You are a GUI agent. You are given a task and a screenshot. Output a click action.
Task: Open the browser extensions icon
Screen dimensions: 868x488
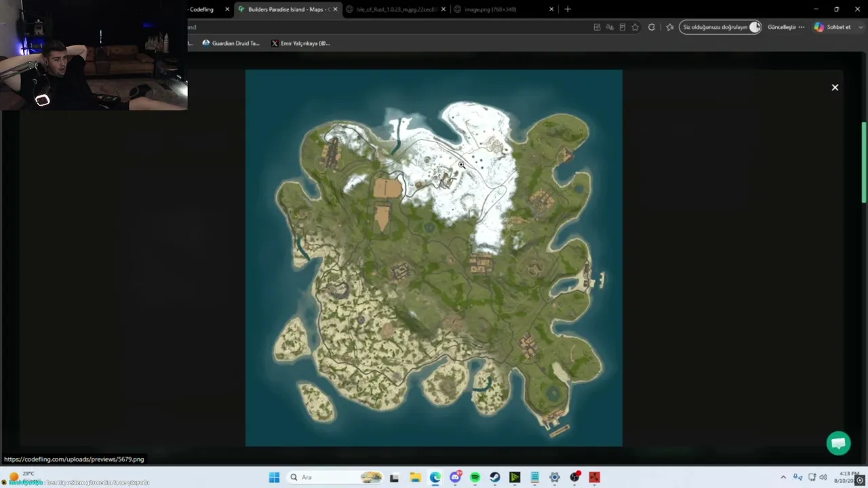pyautogui.click(x=652, y=27)
